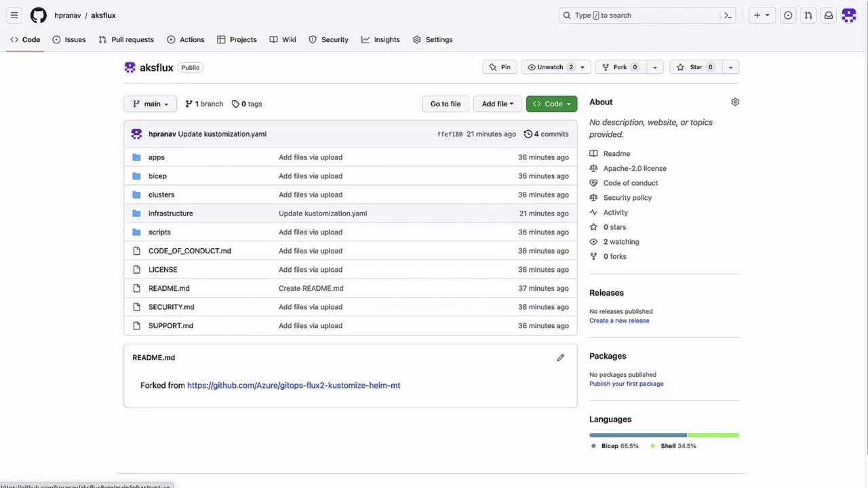868x488 pixels.
Task: Open the About settings gear icon
Action: pos(735,102)
